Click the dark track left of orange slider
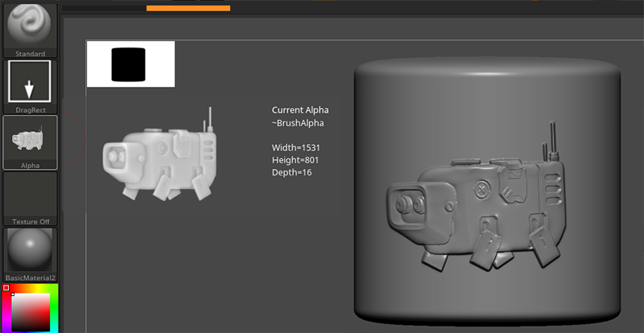This screenshot has height=333, width=644. click(x=104, y=8)
